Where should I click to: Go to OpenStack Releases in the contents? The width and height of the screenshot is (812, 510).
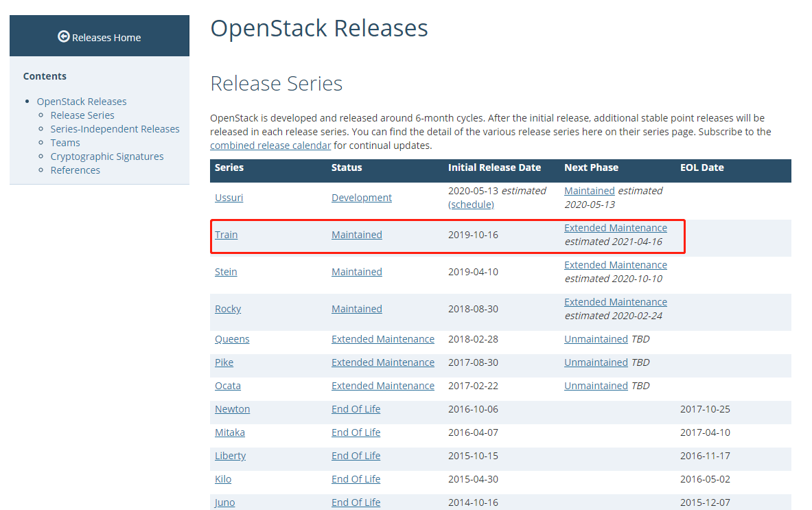[x=81, y=102]
